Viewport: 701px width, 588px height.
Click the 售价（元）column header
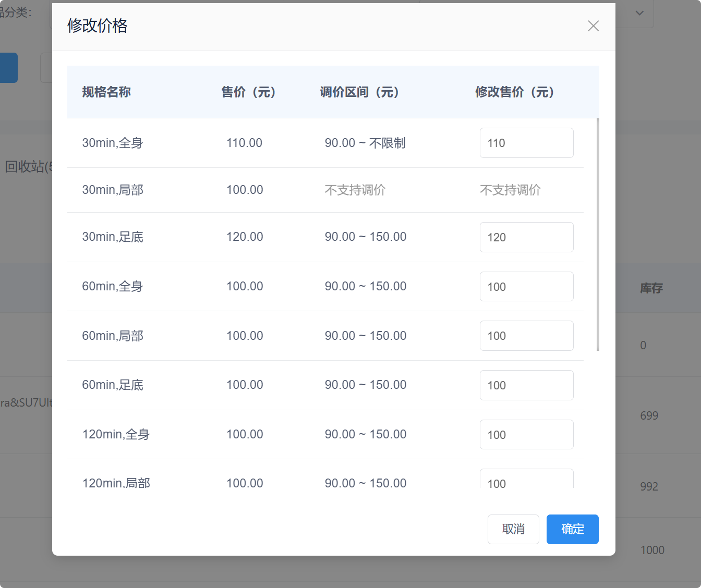[x=248, y=92]
